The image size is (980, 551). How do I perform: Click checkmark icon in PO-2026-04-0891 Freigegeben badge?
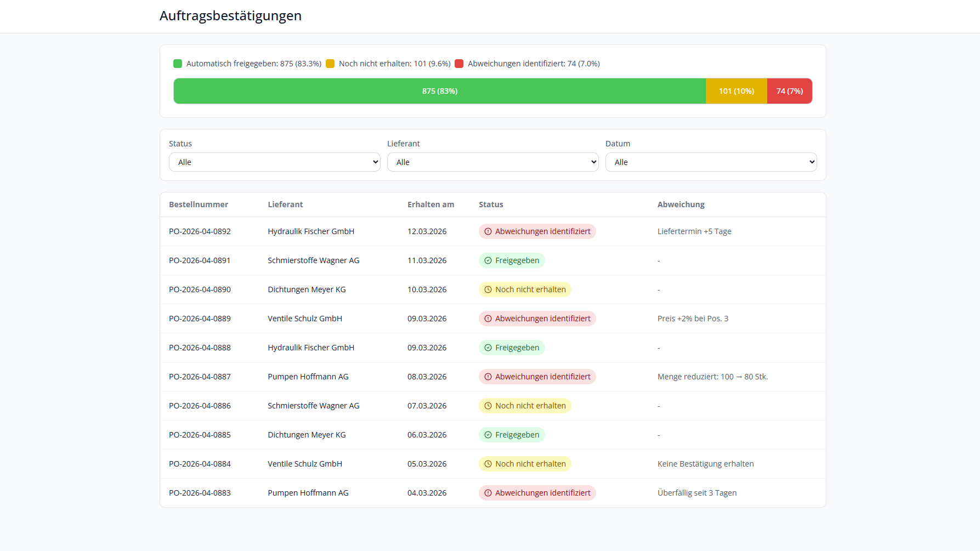488,260
